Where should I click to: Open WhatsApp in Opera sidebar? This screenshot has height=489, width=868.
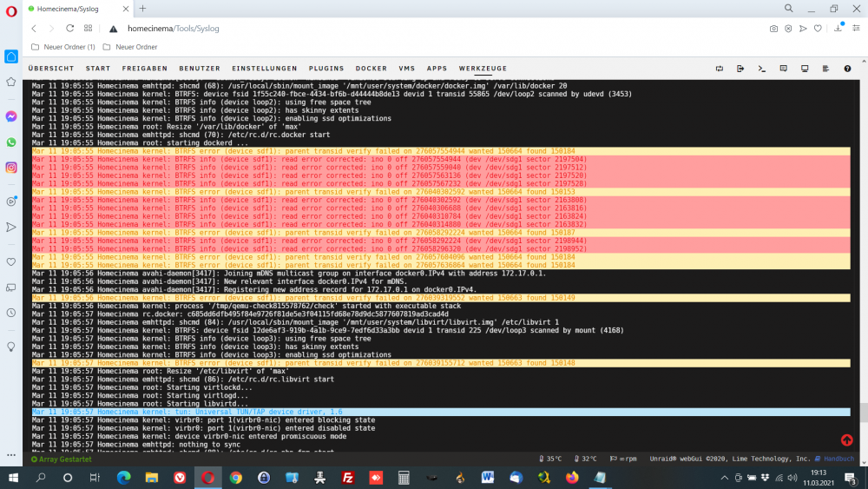coord(11,142)
